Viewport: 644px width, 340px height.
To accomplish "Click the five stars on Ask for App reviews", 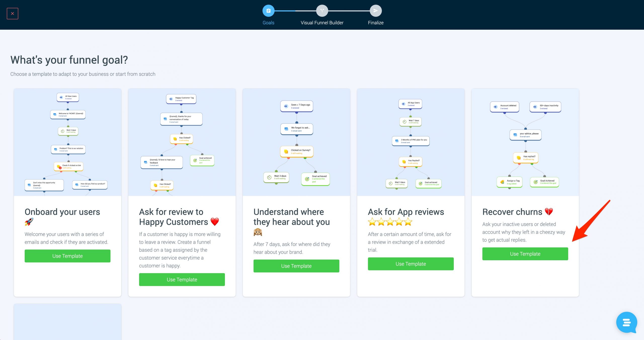I will pyautogui.click(x=390, y=222).
